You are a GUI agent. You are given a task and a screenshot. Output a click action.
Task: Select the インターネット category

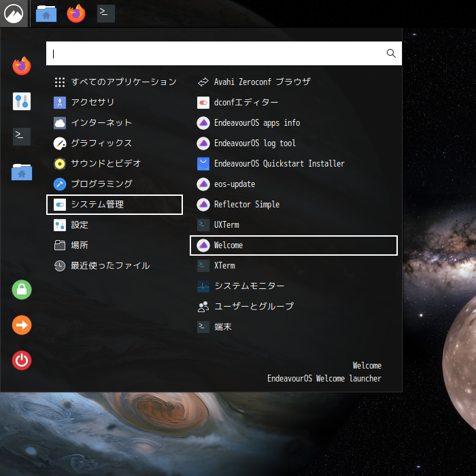[114, 123]
